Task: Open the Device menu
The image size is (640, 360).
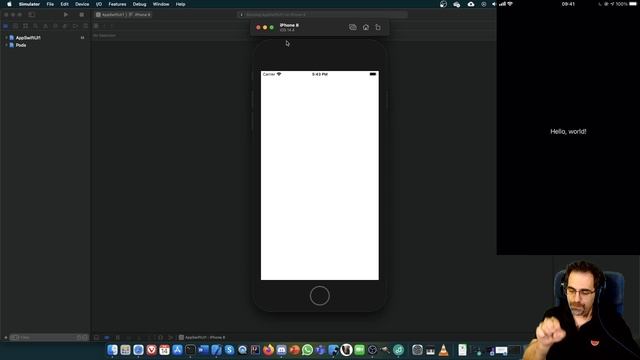Action: [x=82, y=4]
